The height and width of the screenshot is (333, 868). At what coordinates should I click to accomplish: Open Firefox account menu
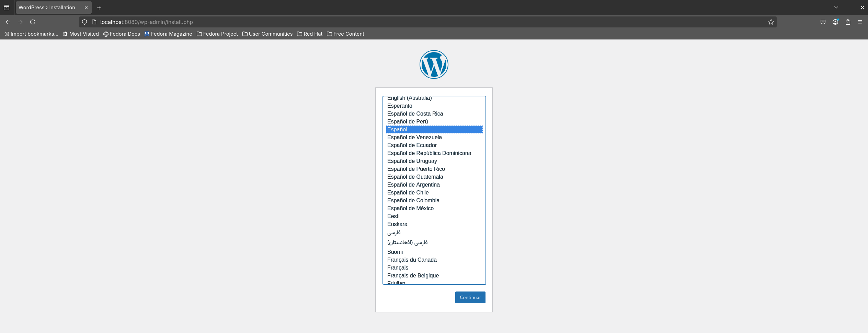point(835,22)
